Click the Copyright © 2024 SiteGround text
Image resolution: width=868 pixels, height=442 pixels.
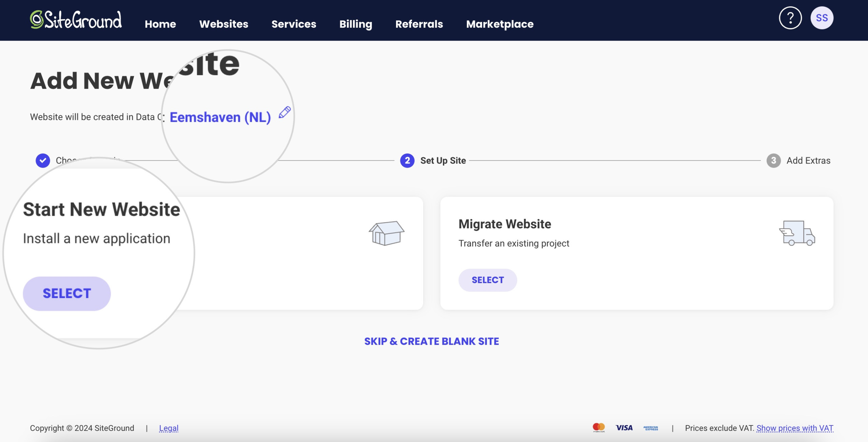pyautogui.click(x=82, y=428)
